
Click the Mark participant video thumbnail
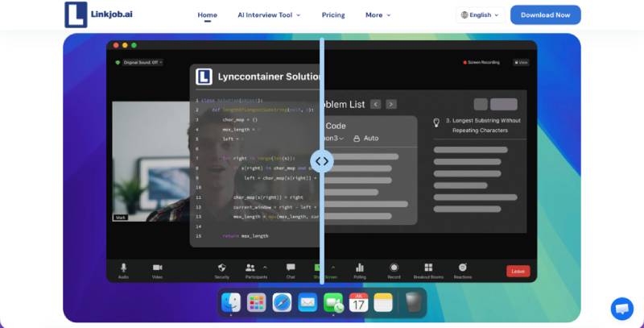pos(151,161)
